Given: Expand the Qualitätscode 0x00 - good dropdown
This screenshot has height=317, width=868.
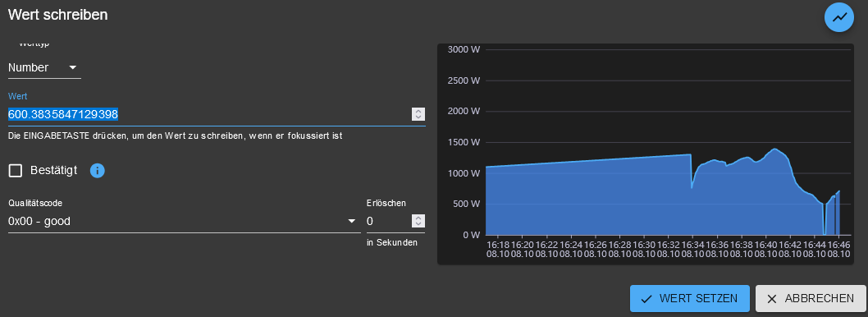Looking at the screenshot, I should (185, 221).
